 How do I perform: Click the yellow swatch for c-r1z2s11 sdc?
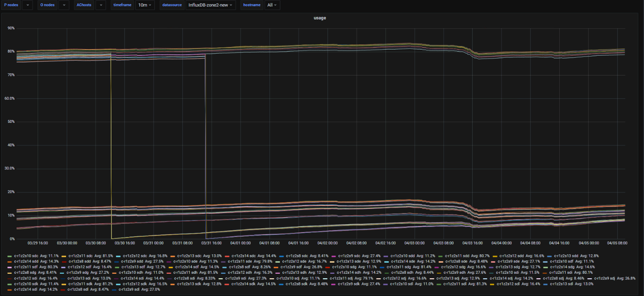(64, 256)
